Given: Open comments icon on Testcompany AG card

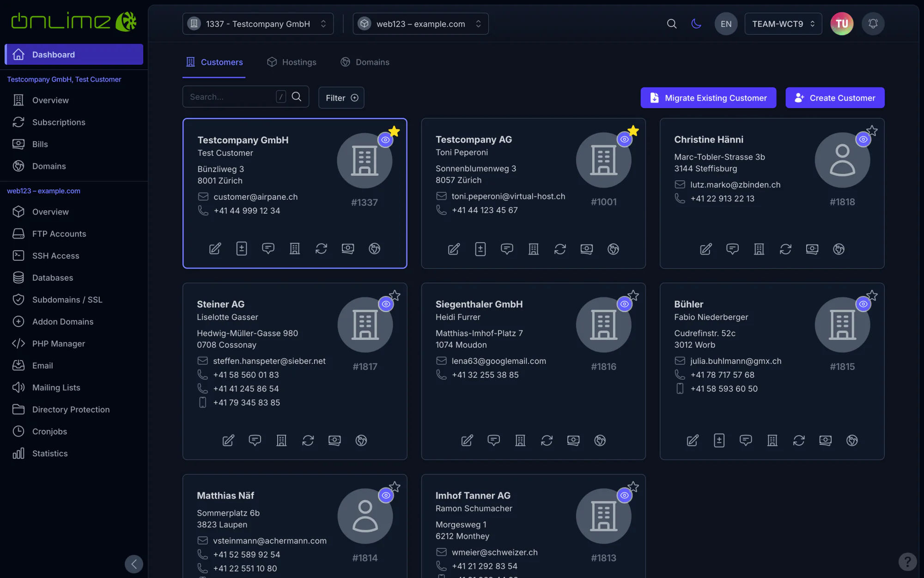Looking at the screenshot, I should pyautogui.click(x=507, y=249).
